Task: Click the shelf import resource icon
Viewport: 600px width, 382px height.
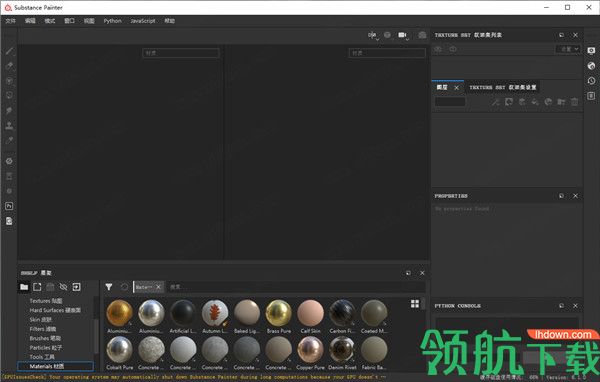Action: click(x=77, y=287)
